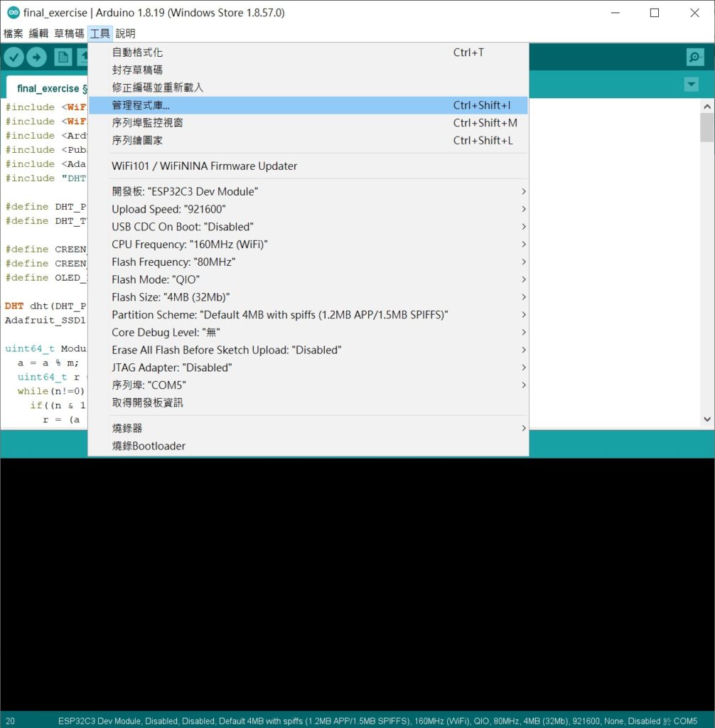The image size is (715, 728).
Task: Maximize the Arduino window
Action: 655,13
